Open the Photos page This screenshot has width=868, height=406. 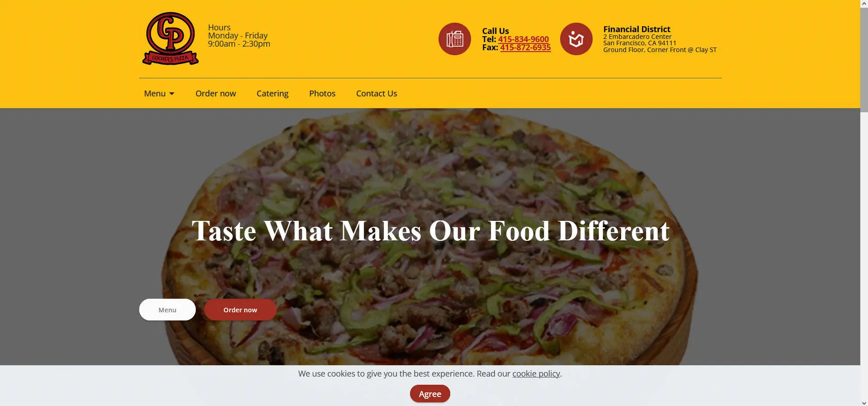click(322, 93)
